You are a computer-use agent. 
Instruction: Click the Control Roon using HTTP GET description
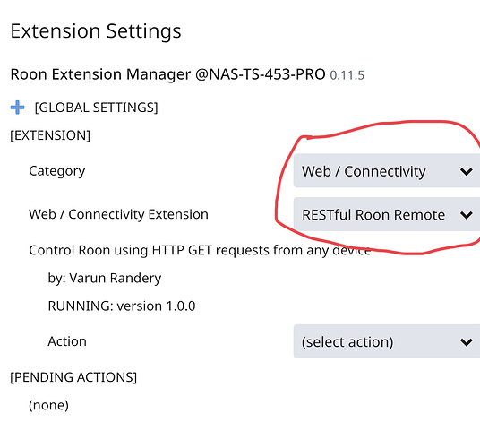pyautogui.click(x=200, y=251)
